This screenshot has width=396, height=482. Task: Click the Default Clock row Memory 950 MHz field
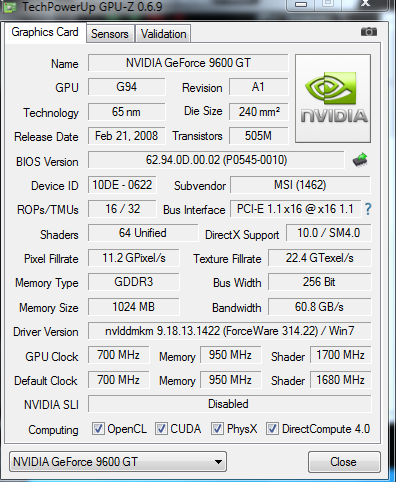(231, 380)
